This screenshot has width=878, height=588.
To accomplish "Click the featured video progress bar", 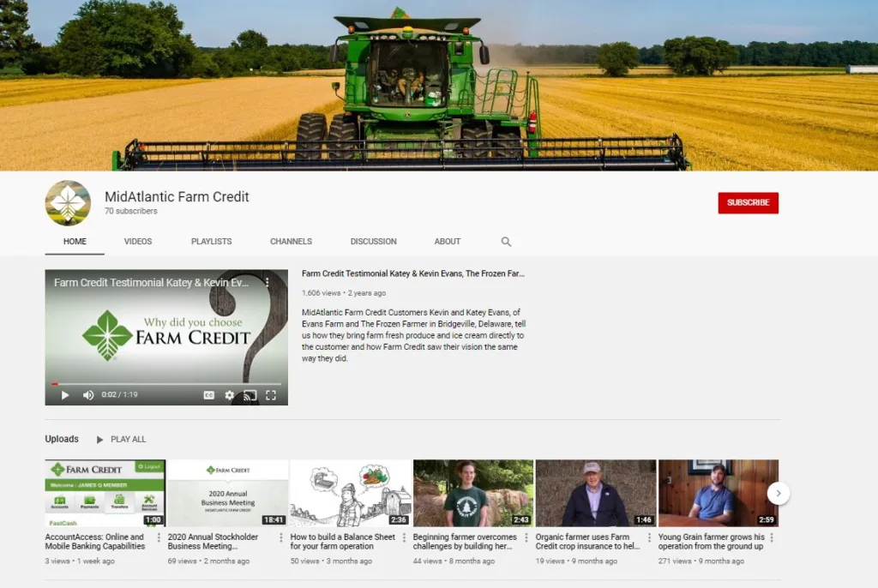I will [166, 384].
